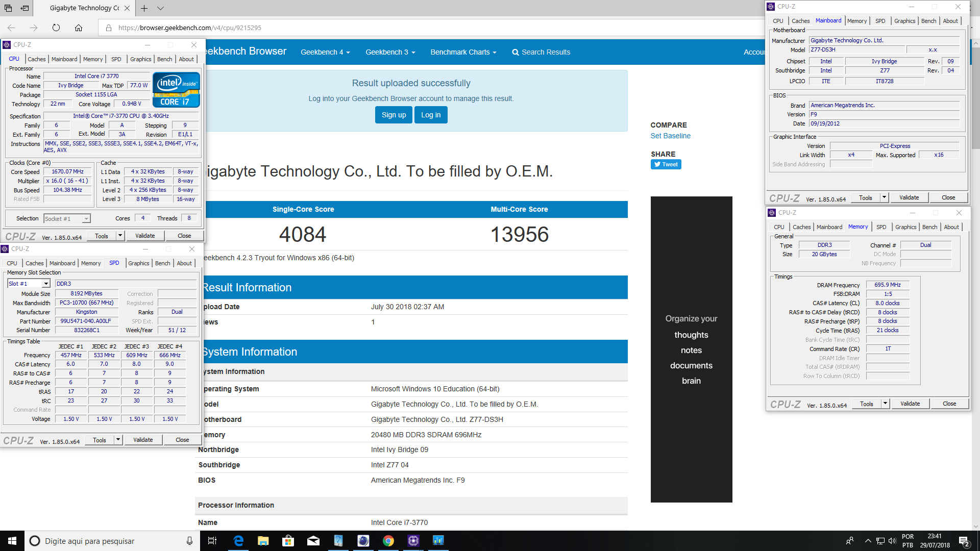Expand Tools arrow in CPU-Z Memory window
Image resolution: width=980 pixels, height=551 pixels.
885,404
